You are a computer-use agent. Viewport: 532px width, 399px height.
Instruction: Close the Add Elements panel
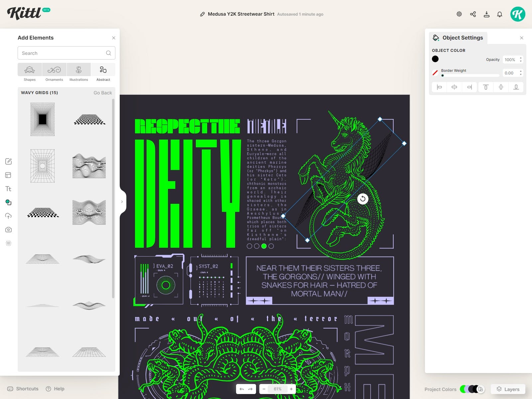114,38
